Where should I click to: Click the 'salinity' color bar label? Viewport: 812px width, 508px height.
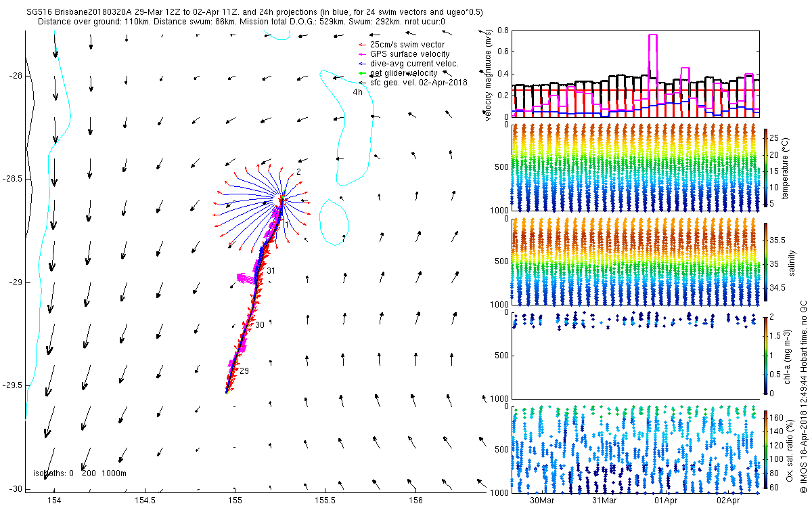tap(791, 263)
